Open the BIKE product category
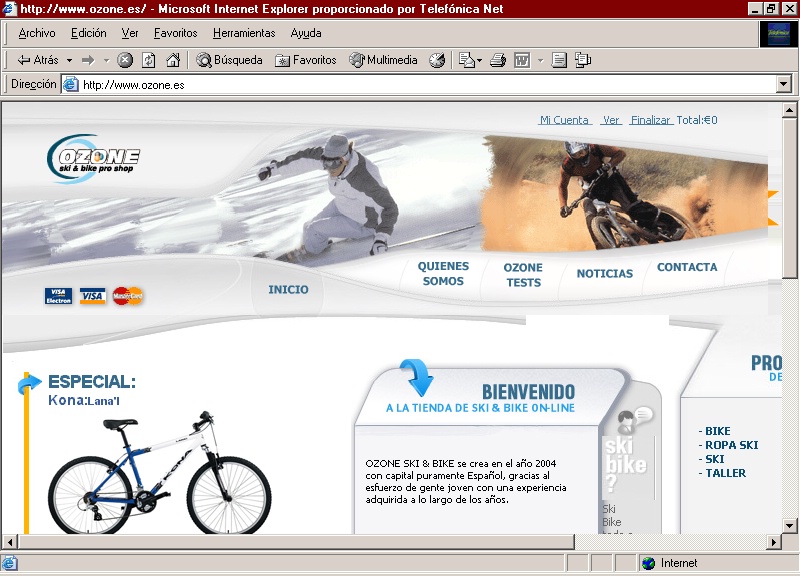800x576 pixels. 717,431
